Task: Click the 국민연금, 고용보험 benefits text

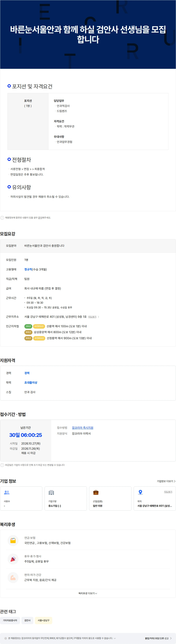Action: [47, 543]
